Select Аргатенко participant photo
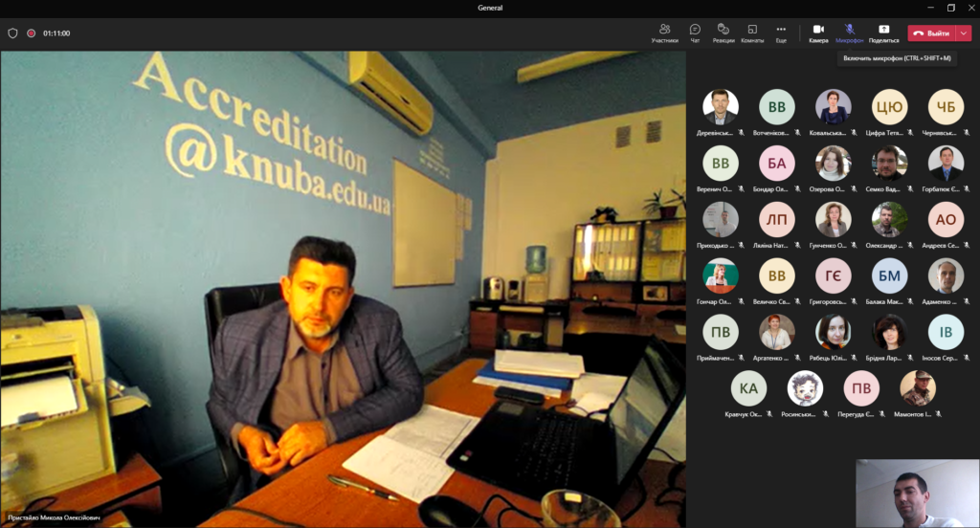The image size is (980, 528). (x=777, y=332)
